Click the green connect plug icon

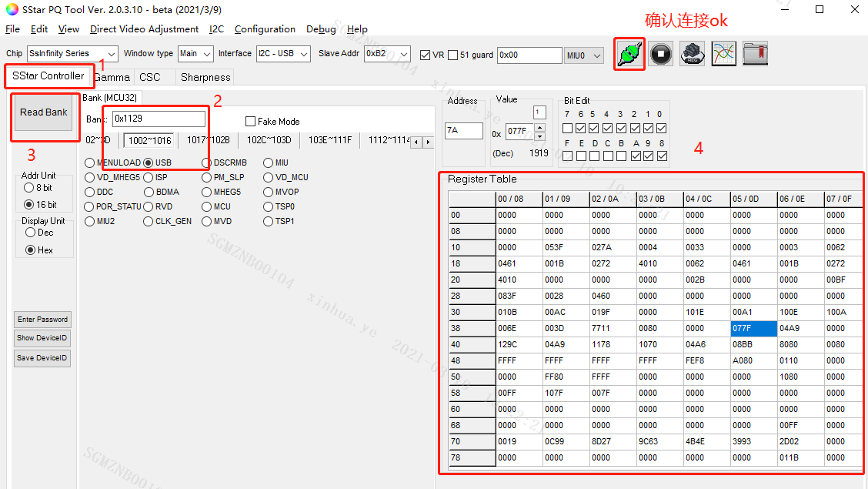coord(629,54)
